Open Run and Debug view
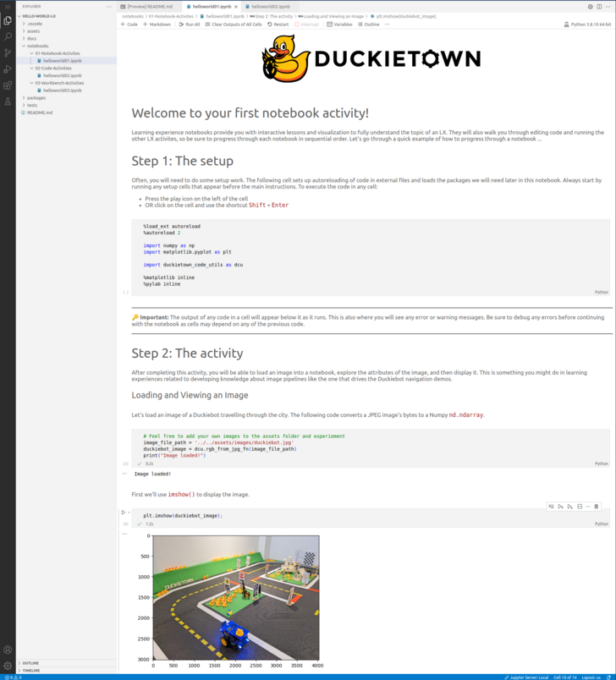 [8, 69]
